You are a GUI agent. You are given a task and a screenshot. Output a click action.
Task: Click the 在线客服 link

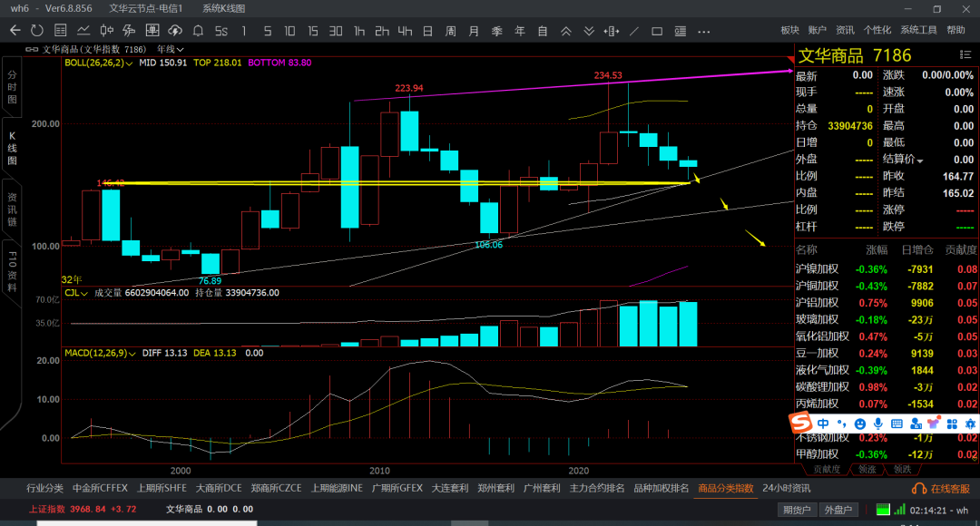tap(941, 489)
